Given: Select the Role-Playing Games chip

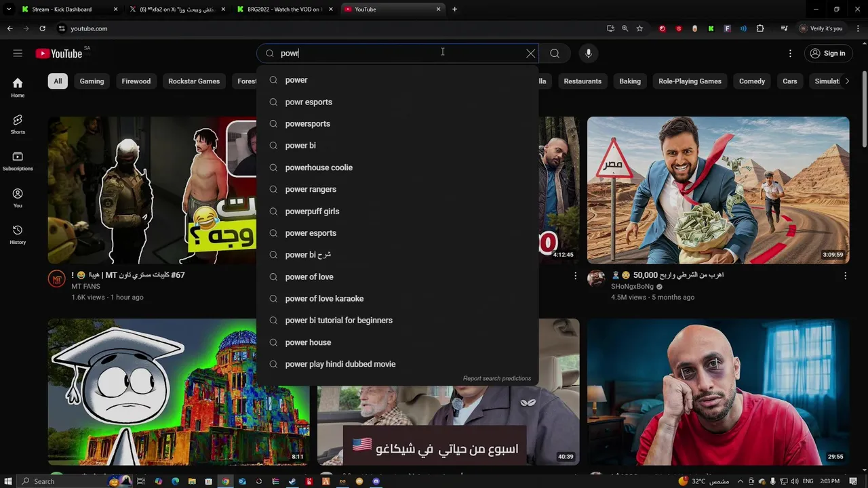Looking at the screenshot, I should 690,81.
